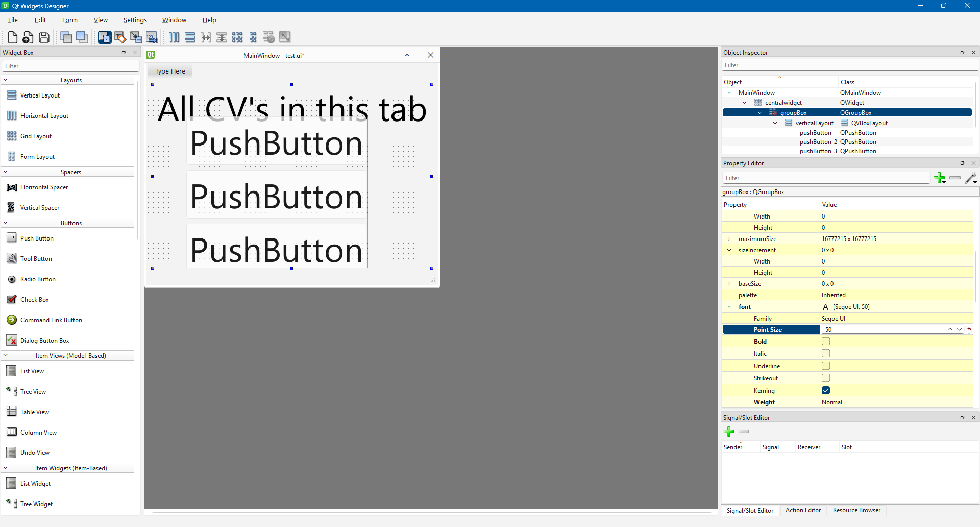This screenshot has height=527, width=980.
Task: Click green plus in Property Editor
Action: pyautogui.click(x=939, y=178)
